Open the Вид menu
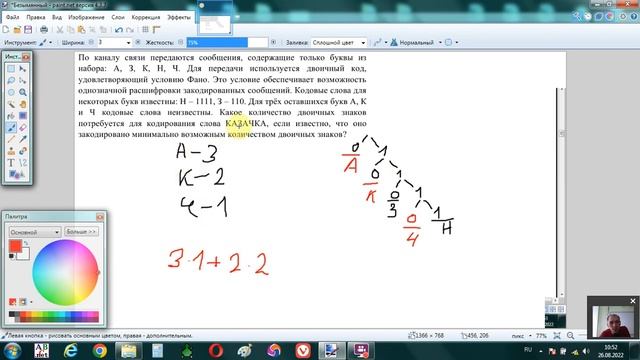640x360 pixels. (x=57, y=17)
